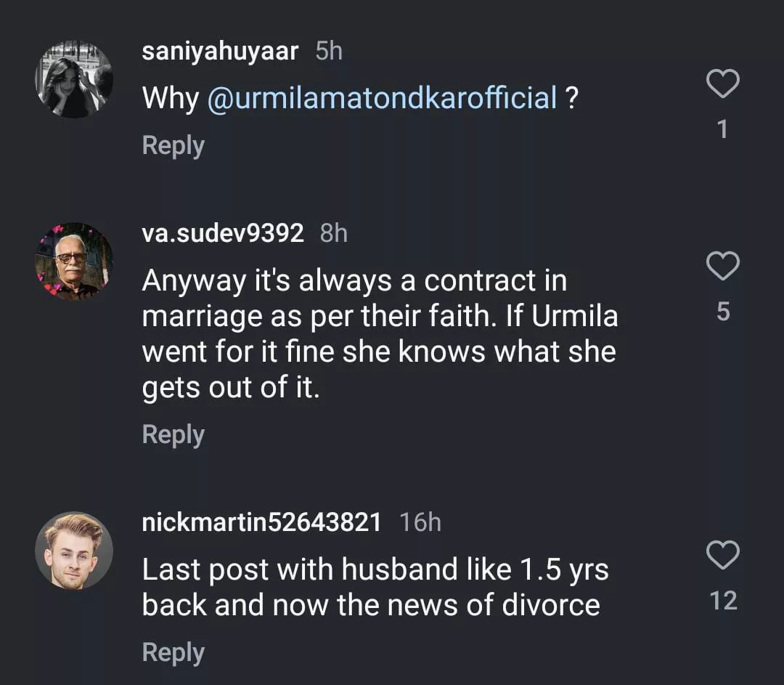Viewport: 784px width, 685px height.
Task: Open va.sudev9392's profile picture
Action: 74,261
